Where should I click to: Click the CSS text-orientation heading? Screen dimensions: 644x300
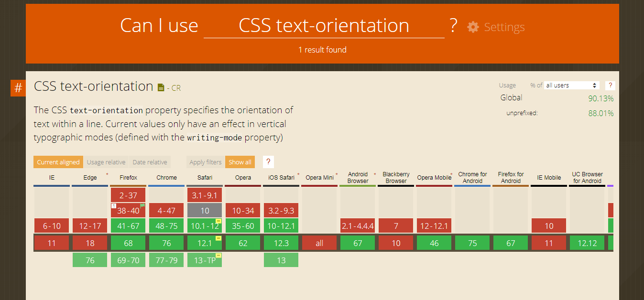(x=94, y=86)
